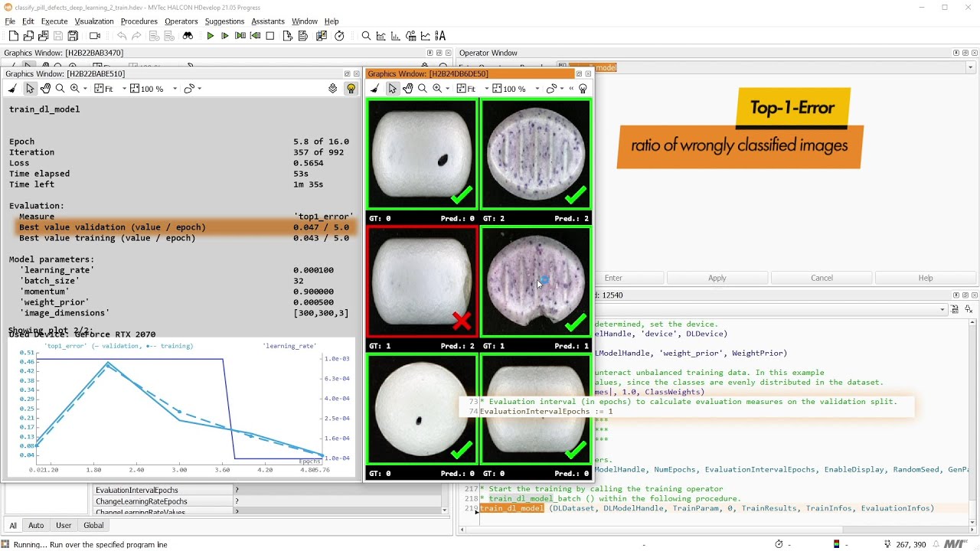Screen dimensions: 980x551
Task: Switch to the User variables tab
Action: 64,525
